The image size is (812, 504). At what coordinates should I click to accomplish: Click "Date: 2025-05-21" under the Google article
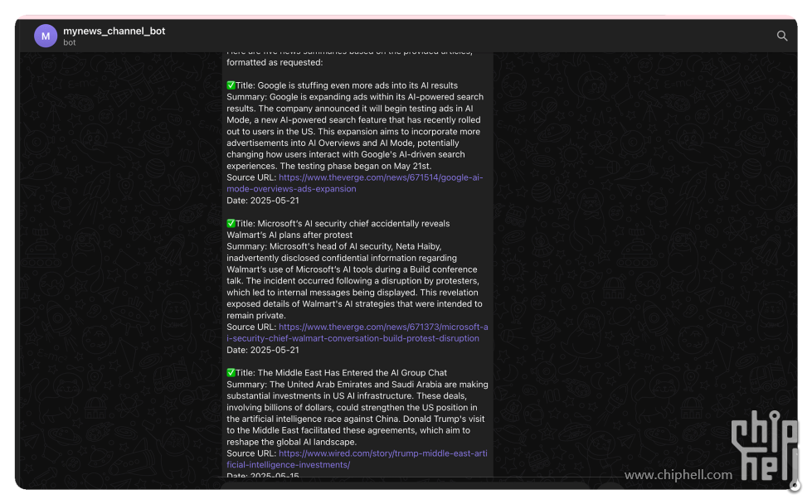coord(263,201)
